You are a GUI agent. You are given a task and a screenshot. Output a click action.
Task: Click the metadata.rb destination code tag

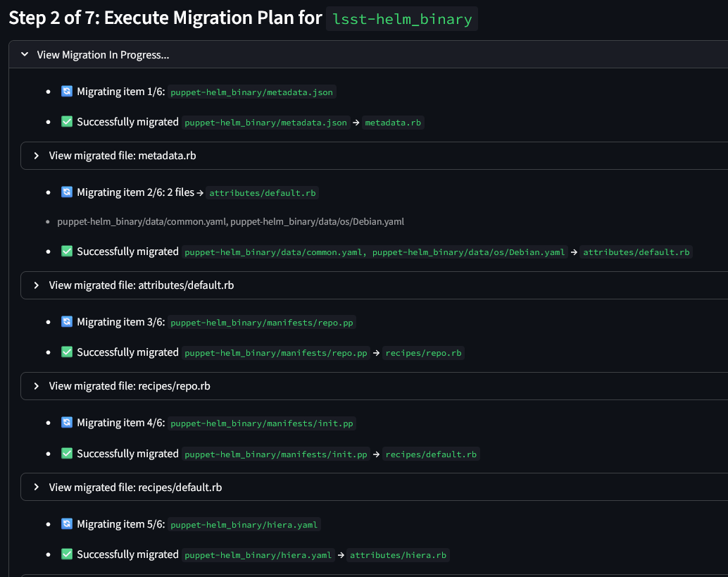tap(394, 123)
